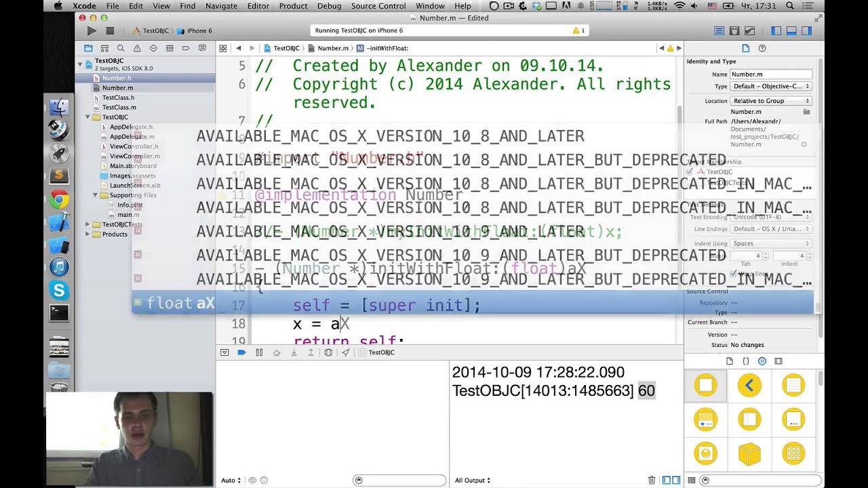Open the Navigate menu
The width and height of the screenshot is (868, 488).
[222, 6]
